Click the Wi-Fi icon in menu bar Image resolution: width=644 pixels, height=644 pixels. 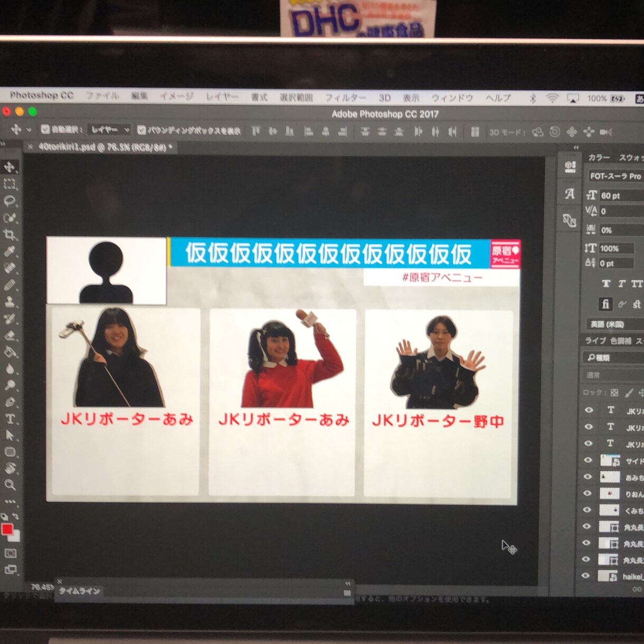click(552, 98)
